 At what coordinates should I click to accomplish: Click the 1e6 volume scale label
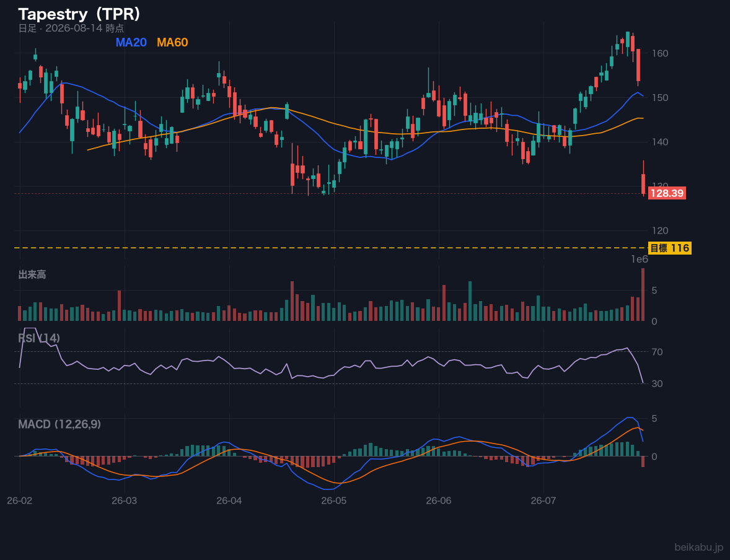[x=640, y=260]
